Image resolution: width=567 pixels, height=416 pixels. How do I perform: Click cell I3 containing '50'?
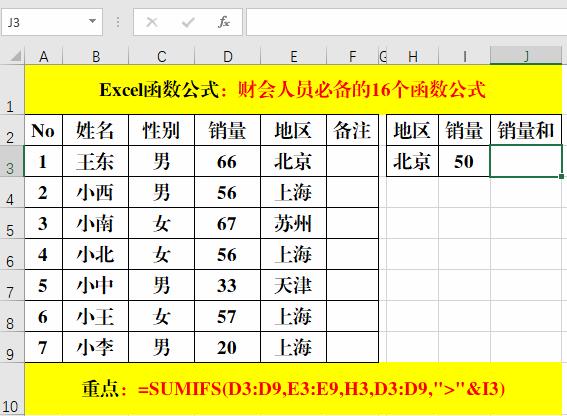pyautogui.click(x=465, y=161)
